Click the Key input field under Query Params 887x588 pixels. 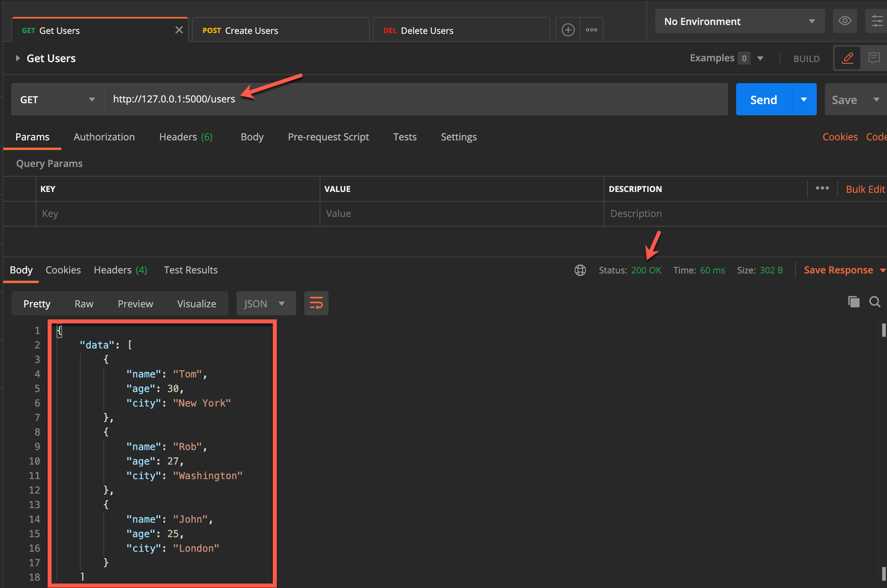178,213
